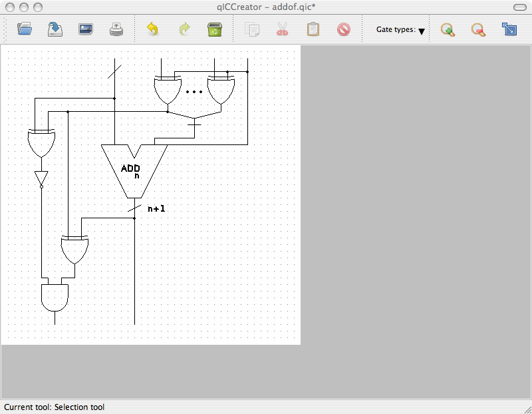Print the circuit diagram

tap(116, 29)
